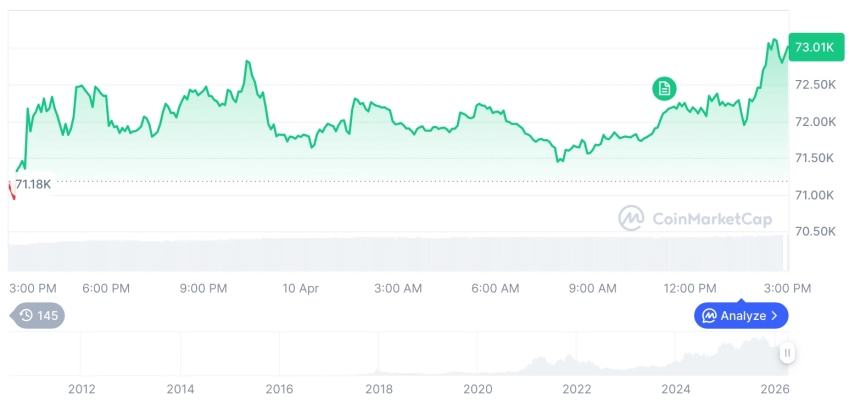Jump to 2022 in the history navigator
Screen dimensions: 860x401
point(576,389)
